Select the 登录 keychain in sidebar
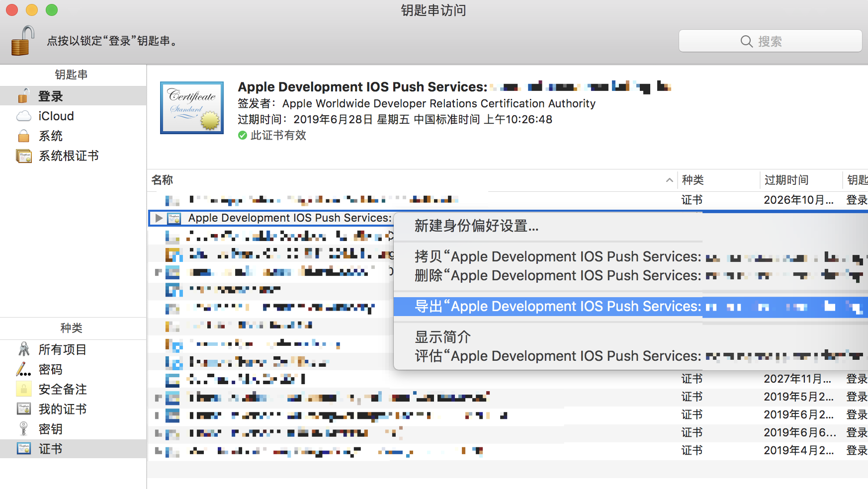This screenshot has height=489, width=868. [50, 96]
